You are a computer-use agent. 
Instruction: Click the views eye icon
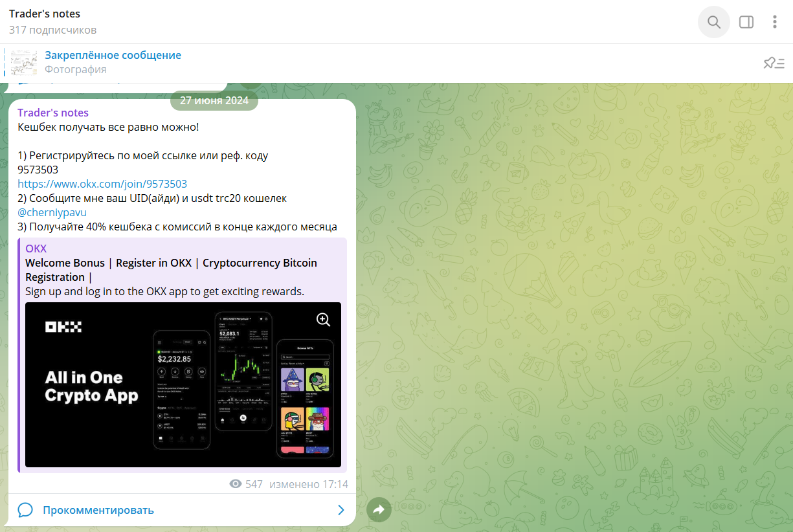point(236,484)
